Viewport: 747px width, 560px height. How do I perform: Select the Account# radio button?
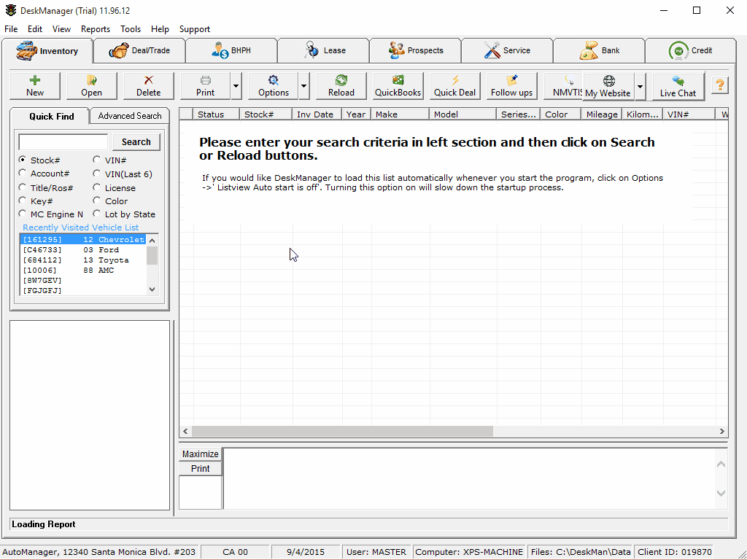coord(23,173)
